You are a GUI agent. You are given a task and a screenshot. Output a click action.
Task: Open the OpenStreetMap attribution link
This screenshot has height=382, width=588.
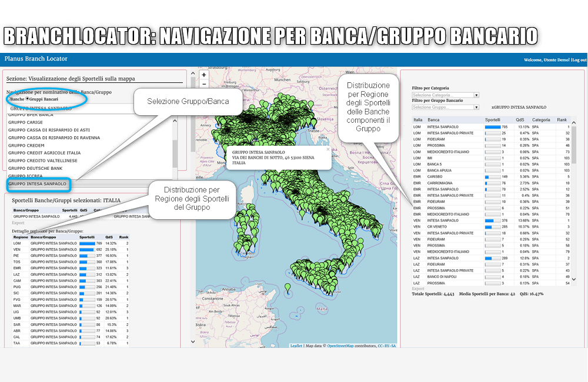pyautogui.click(x=340, y=346)
